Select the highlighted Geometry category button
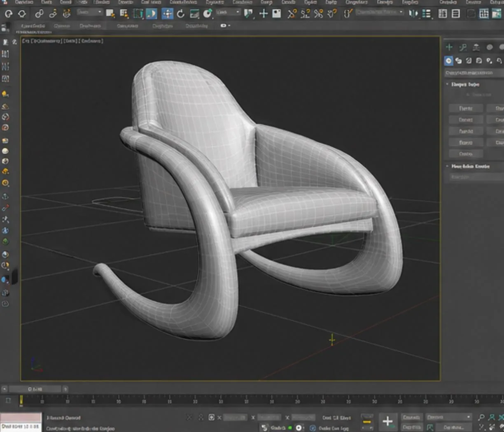 (448, 61)
